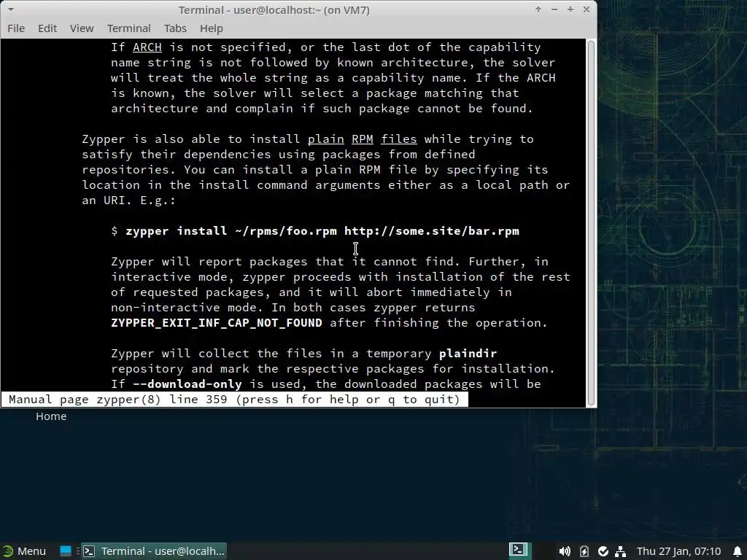
Task: Click the ~/rpms/foo.rpm path
Action: pyautogui.click(x=286, y=231)
